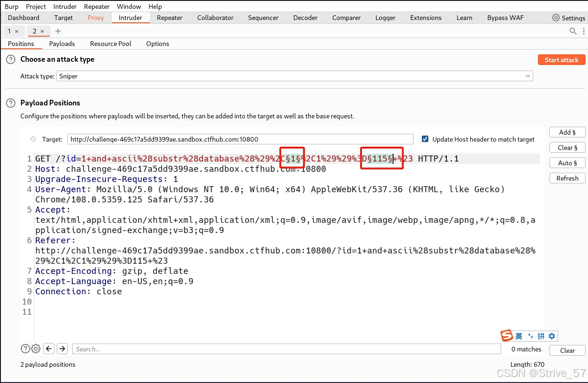Open Sogou input settings gear
The image size is (588, 383).
tap(552, 336)
